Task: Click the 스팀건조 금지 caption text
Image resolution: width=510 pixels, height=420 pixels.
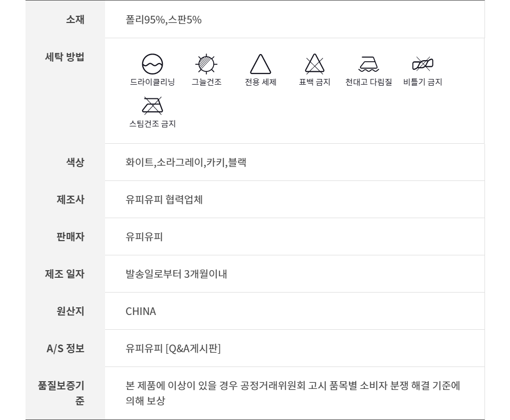Action: 152,123
